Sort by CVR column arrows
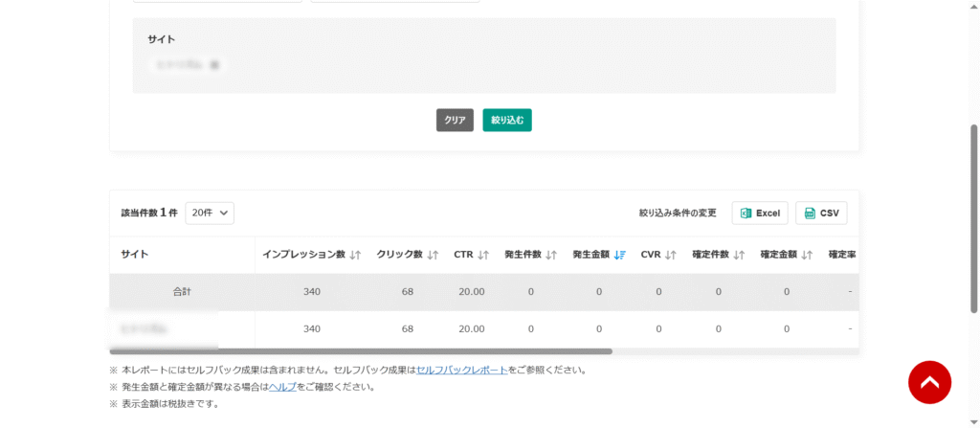This screenshot has width=980, height=428. (x=671, y=255)
